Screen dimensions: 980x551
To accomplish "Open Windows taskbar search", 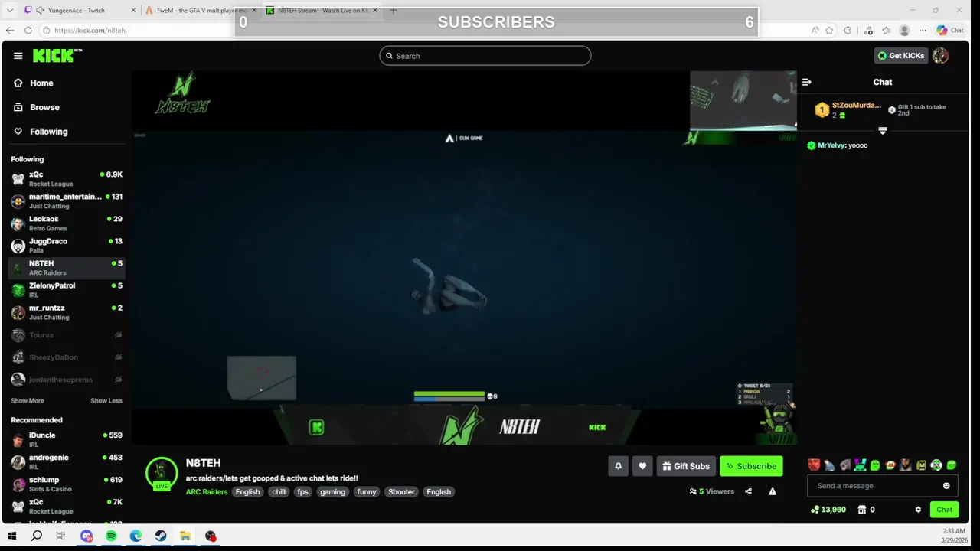I will (x=36, y=536).
